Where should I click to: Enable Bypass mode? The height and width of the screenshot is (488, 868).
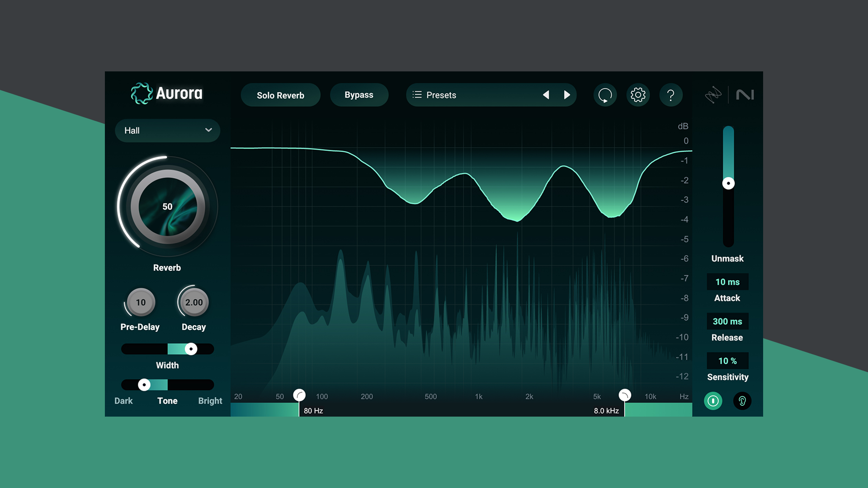359,95
